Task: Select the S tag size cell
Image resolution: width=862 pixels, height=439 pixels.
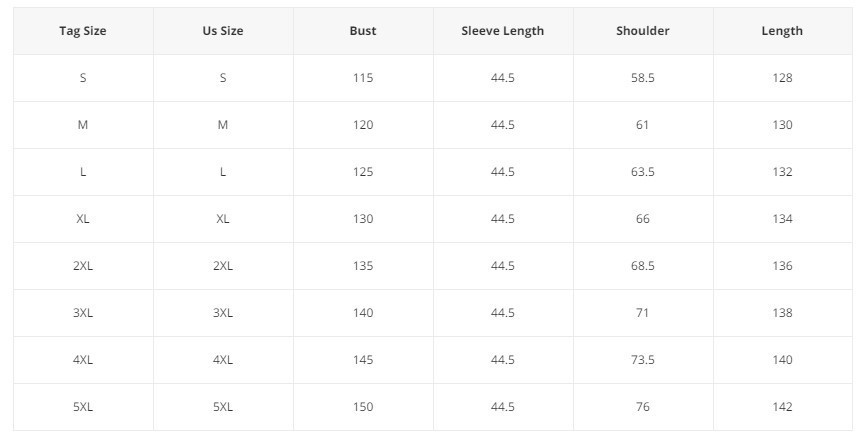Action: click(x=83, y=78)
